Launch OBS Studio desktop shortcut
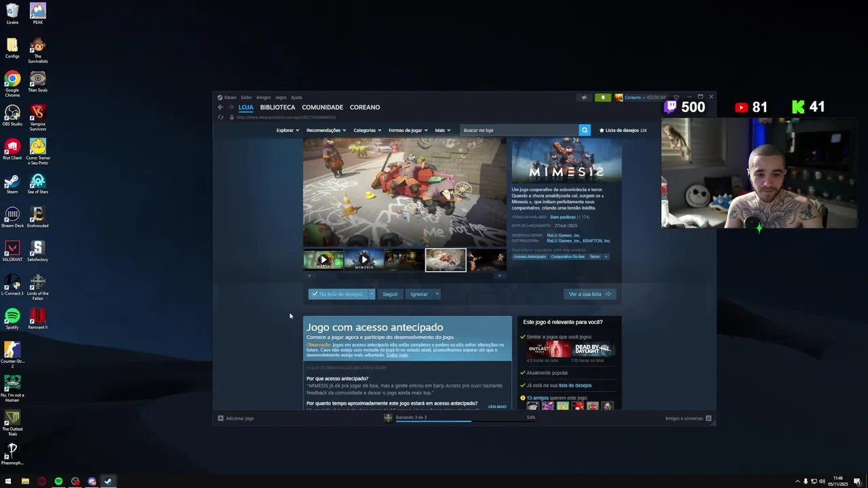The image size is (868, 488). (12, 116)
